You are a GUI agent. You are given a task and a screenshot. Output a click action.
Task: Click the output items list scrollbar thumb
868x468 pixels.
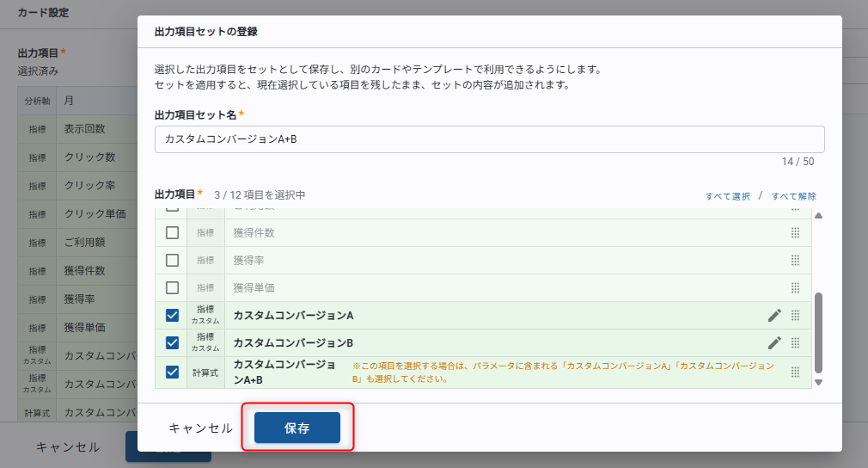pos(819,334)
